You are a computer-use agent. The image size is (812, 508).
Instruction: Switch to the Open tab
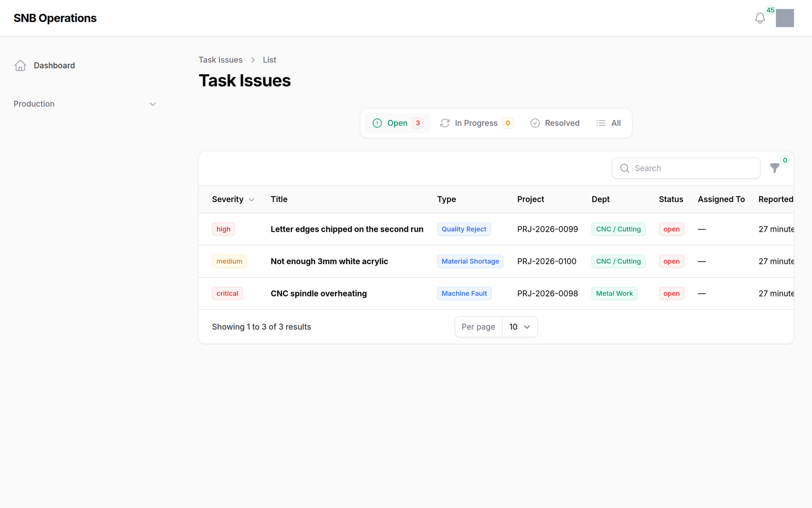point(397,123)
